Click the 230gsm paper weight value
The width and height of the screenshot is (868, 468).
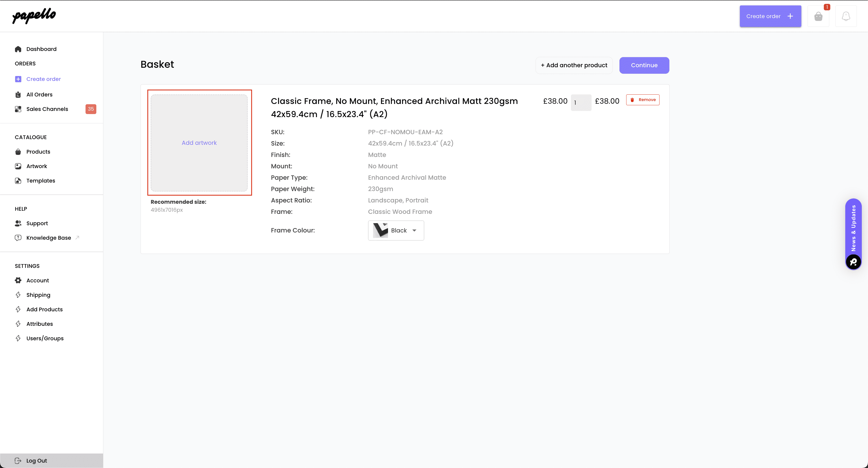coord(381,189)
